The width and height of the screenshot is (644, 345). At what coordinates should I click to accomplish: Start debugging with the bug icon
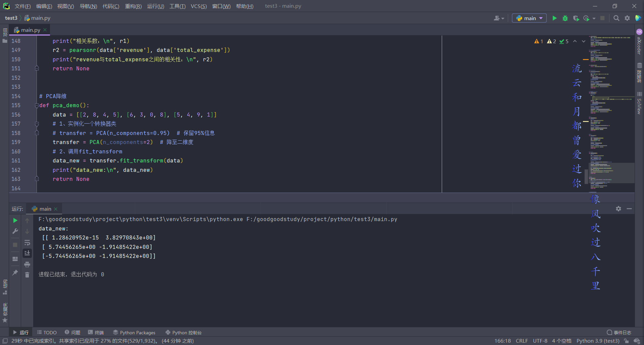(x=565, y=18)
